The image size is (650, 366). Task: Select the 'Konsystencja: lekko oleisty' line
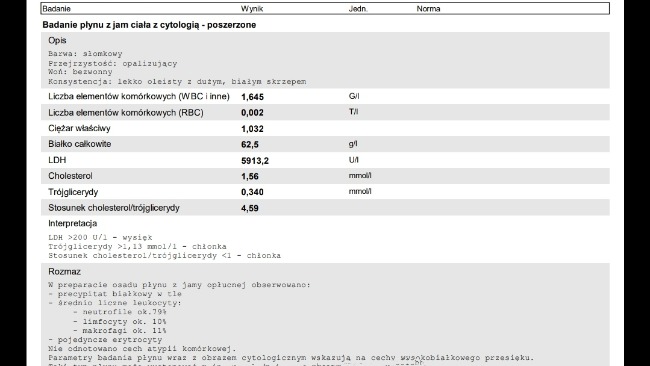click(x=177, y=82)
